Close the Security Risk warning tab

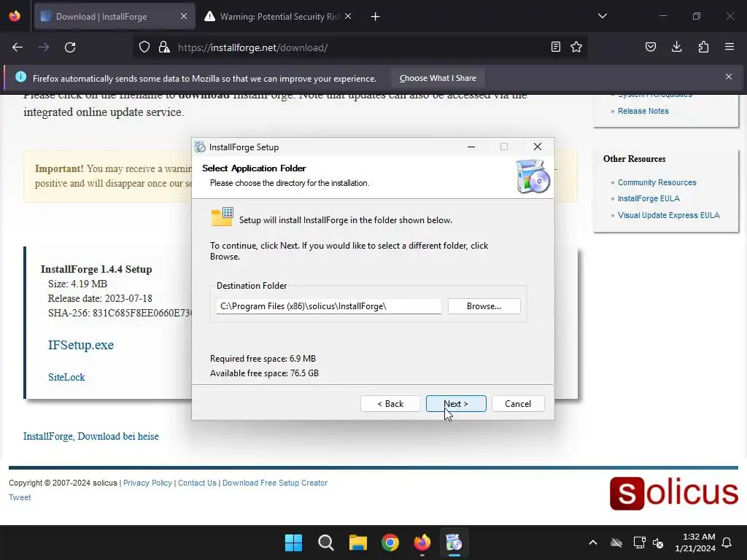click(348, 17)
